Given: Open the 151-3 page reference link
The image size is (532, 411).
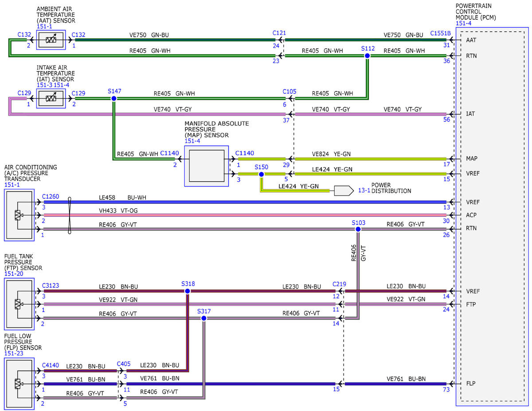Looking at the screenshot, I should [x=44, y=85].
